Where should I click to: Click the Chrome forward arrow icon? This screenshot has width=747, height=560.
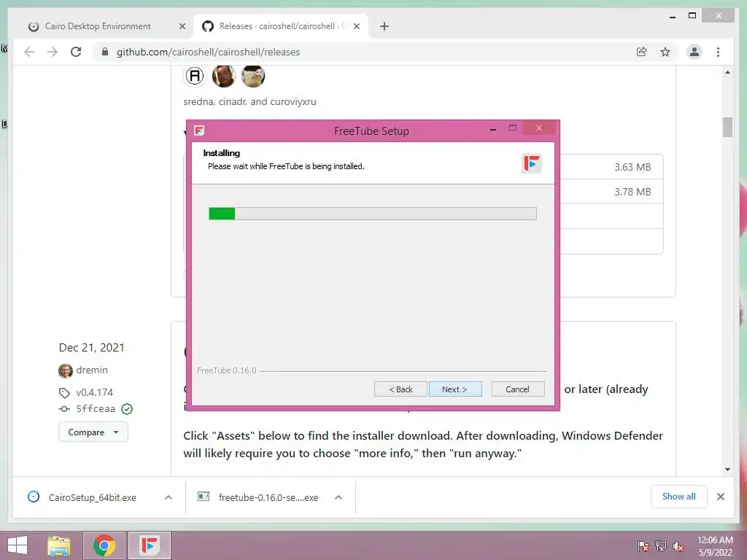click(x=53, y=52)
